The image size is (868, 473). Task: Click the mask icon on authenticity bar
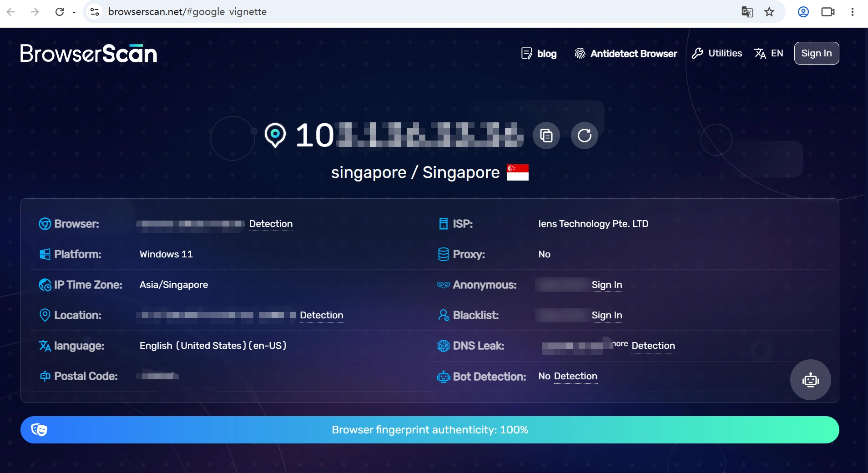pyautogui.click(x=39, y=430)
